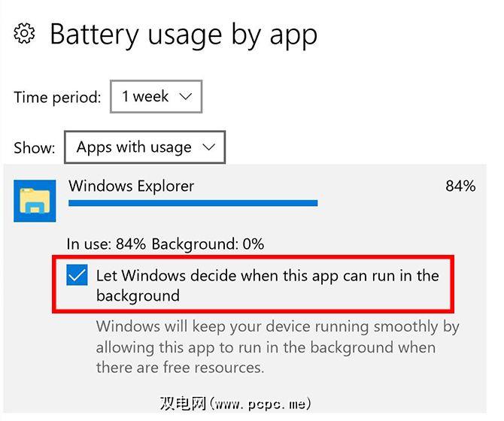Click the 'In use: 84% Background: 0%' text

click(x=165, y=244)
